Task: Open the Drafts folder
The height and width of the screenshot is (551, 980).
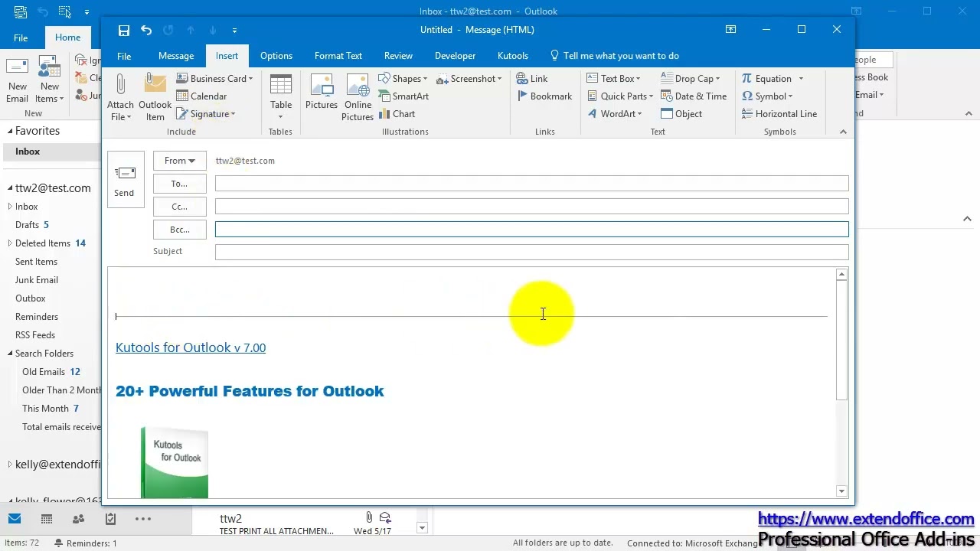Action: [x=27, y=225]
